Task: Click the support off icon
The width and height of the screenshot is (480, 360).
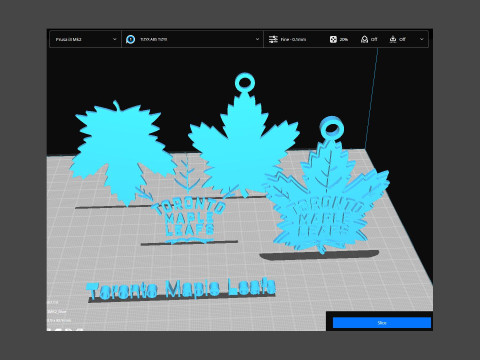Action: click(x=364, y=39)
